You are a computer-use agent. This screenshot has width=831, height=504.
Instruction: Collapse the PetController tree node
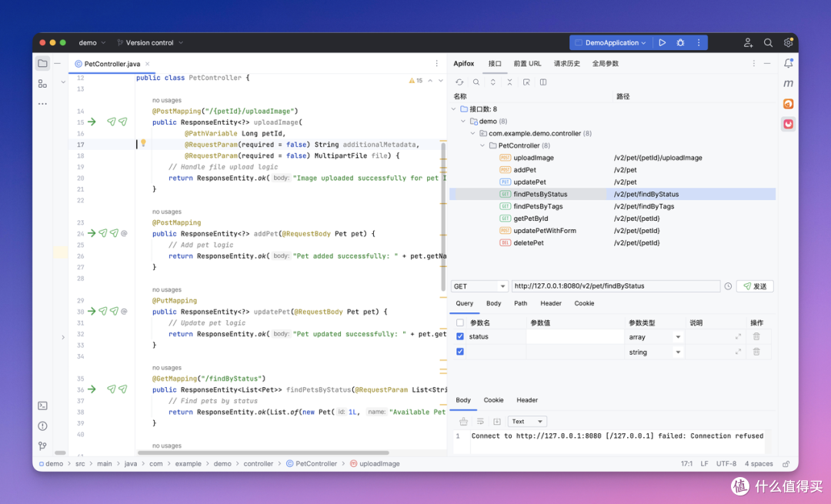(482, 145)
